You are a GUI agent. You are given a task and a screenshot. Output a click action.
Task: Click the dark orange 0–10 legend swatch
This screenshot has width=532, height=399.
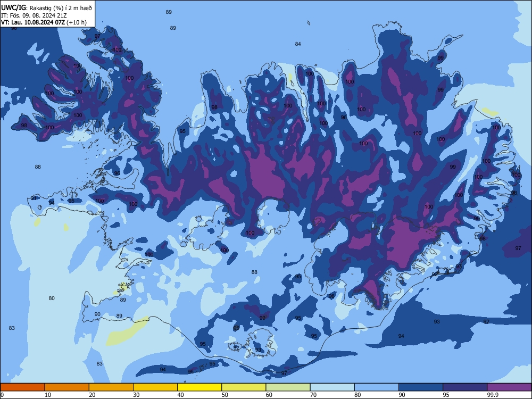point(22,387)
